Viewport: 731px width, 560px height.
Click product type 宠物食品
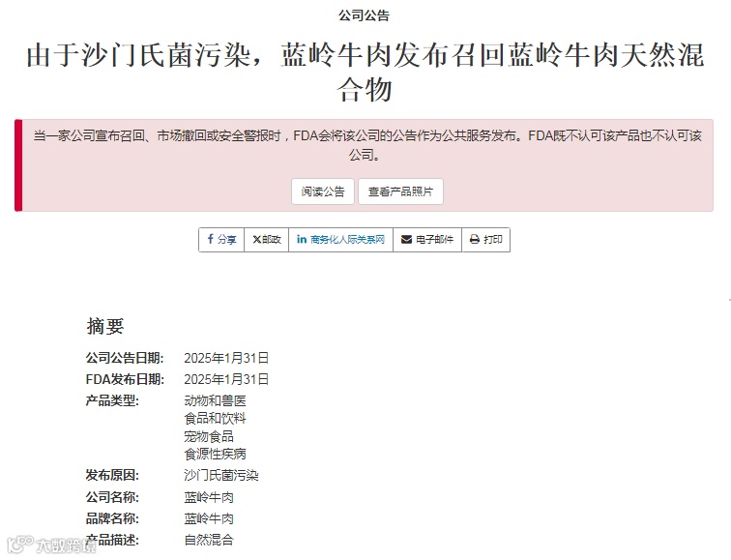tap(209, 436)
